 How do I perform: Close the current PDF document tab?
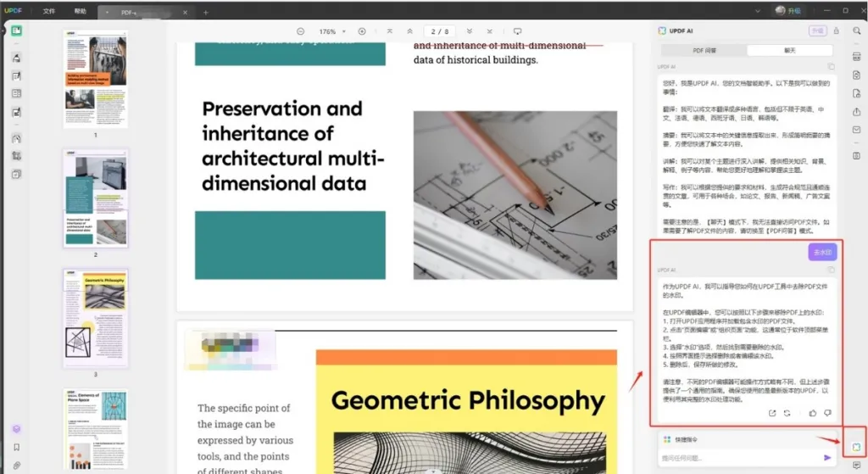(185, 12)
